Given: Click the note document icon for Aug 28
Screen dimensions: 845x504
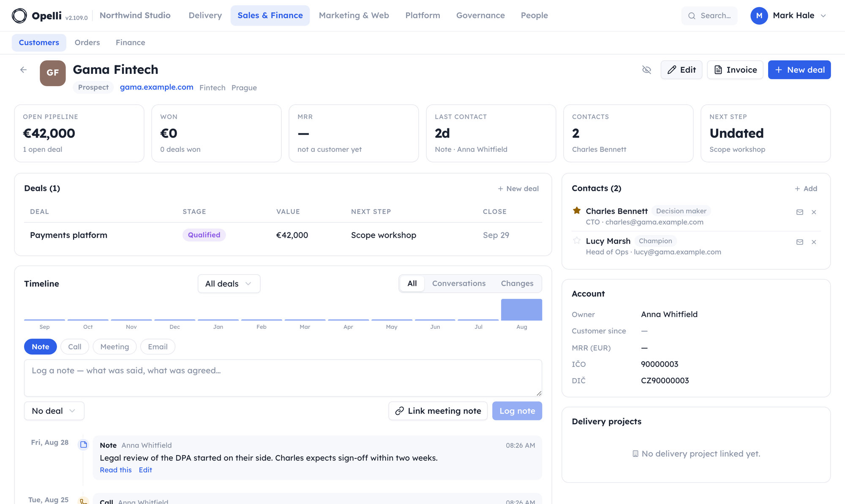Looking at the screenshot, I should coord(84,444).
